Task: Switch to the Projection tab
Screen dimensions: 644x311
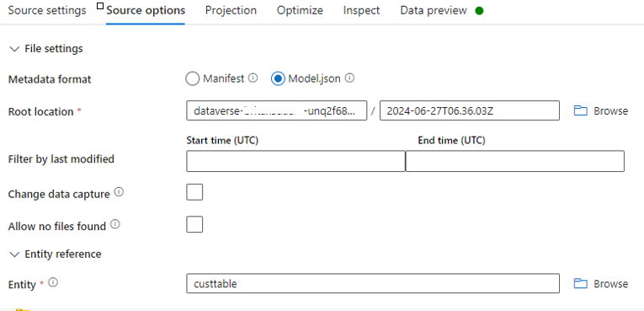Action: (231, 11)
